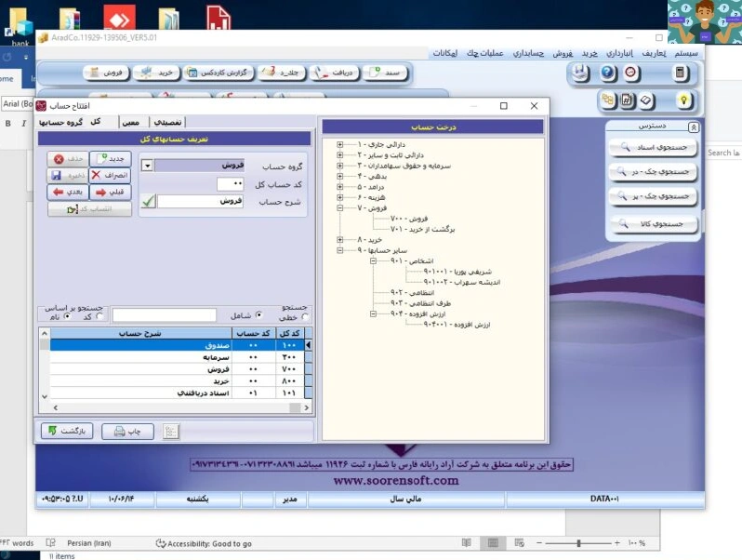Screen dimensions: 742x560
Task: Collapse the دسترس panel chevron icon
Action: 694,127
